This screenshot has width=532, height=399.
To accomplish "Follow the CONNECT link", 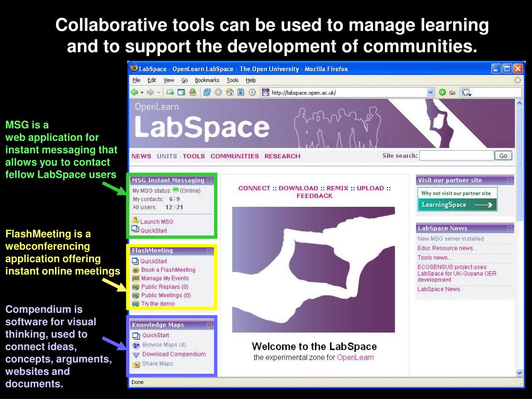I will pyautogui.click(x=254, y=188).
